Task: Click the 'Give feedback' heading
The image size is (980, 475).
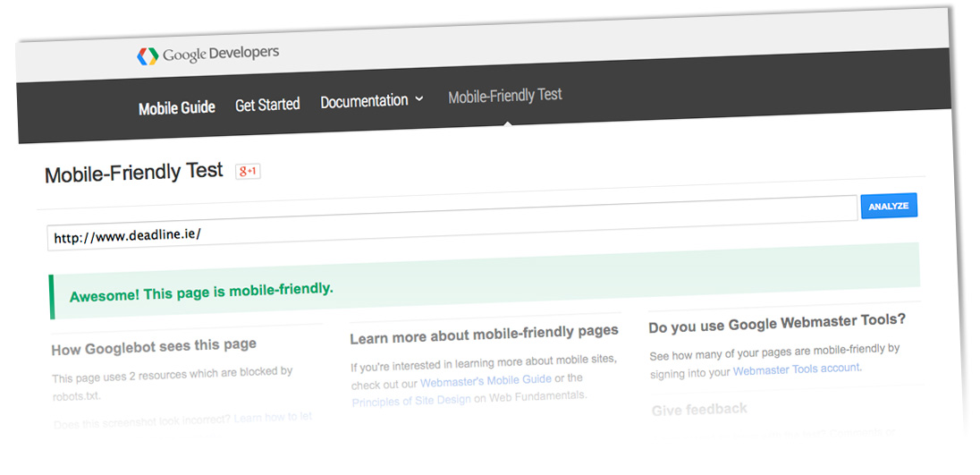Action: [x=699, y=410]
